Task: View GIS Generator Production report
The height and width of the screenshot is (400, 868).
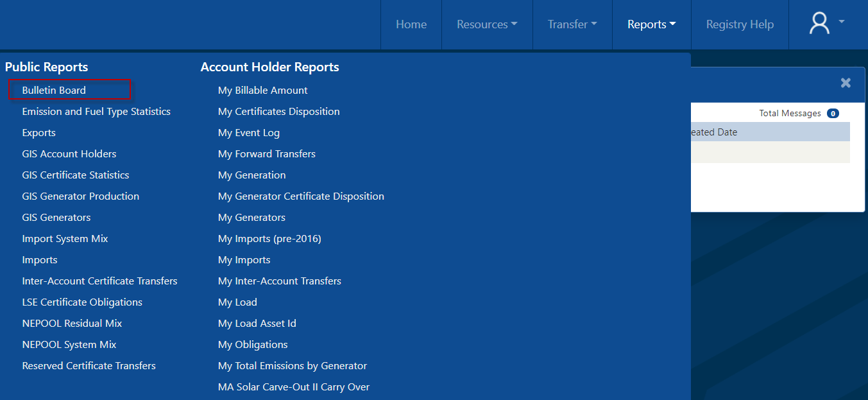Action: coord(80,196)
